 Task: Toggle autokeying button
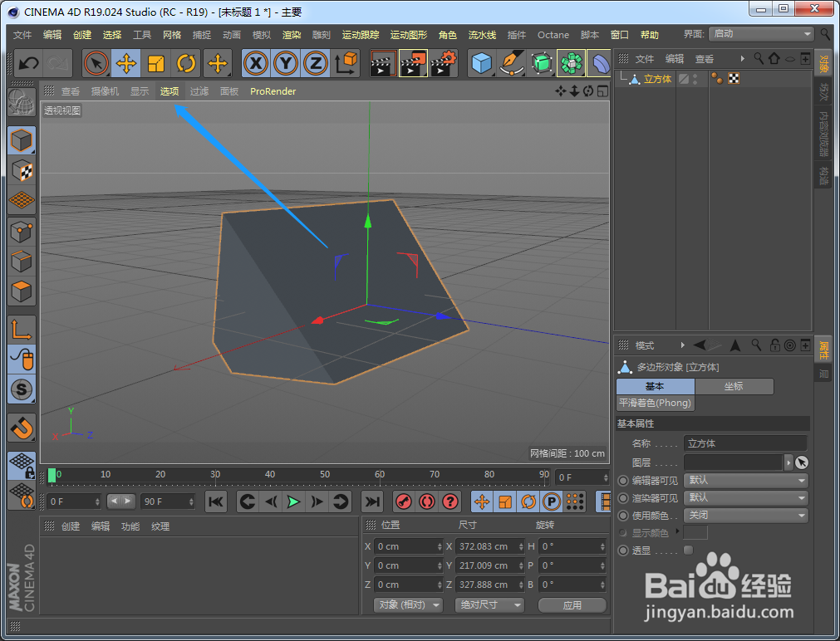[x=427, y=502]
